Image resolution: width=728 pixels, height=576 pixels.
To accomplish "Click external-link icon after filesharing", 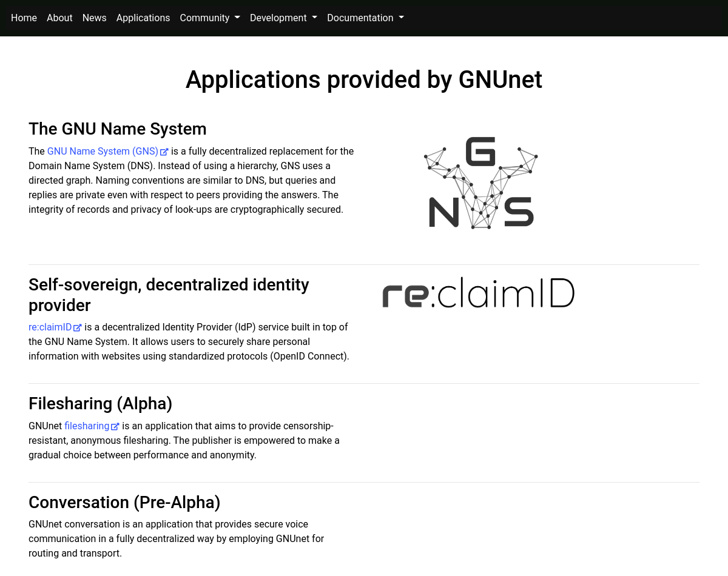I will point(115,427).
